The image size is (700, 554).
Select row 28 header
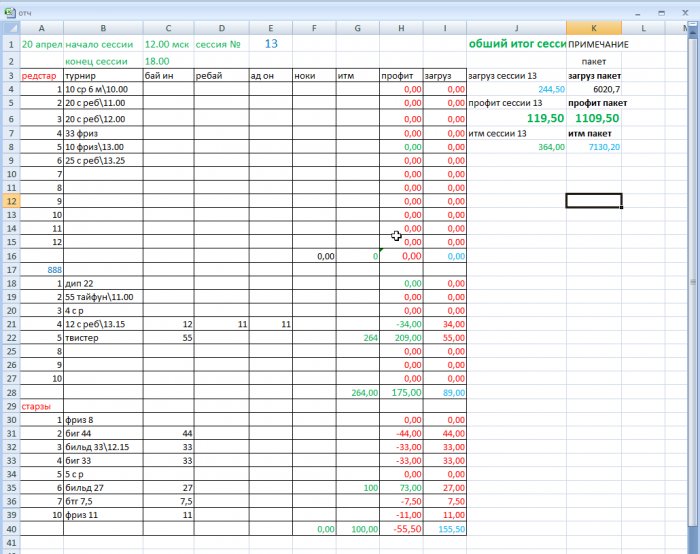[x=12, y=393]
